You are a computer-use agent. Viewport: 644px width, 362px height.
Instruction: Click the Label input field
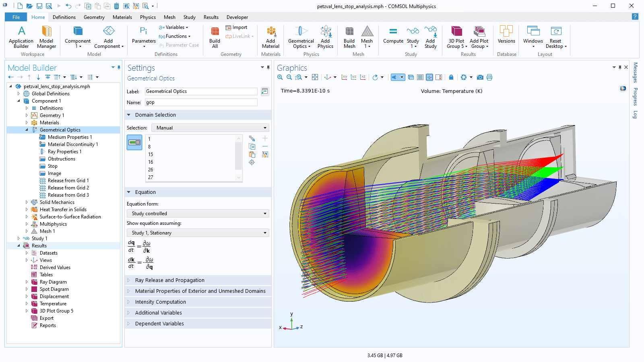(201, 91)
